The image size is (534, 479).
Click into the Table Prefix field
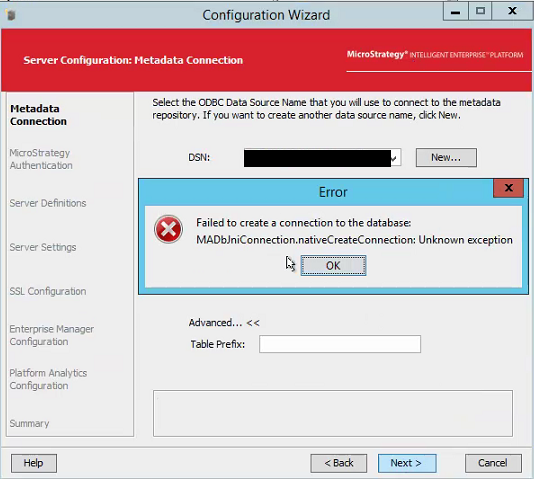(340, 344)
